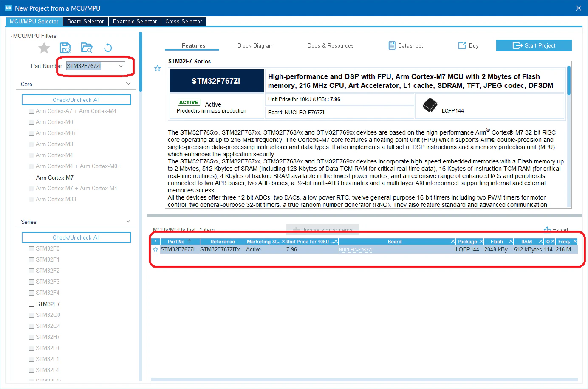Remove the Flash column using its X

coord(511,242)
